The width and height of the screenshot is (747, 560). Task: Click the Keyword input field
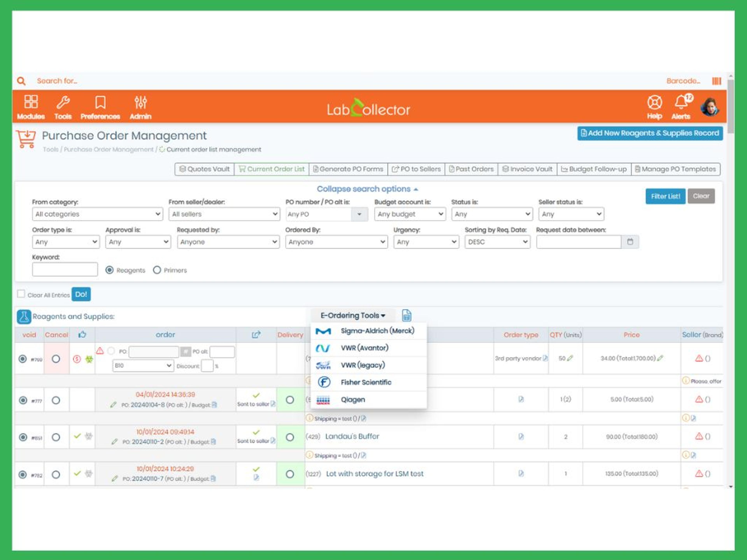tap(65, 269)
